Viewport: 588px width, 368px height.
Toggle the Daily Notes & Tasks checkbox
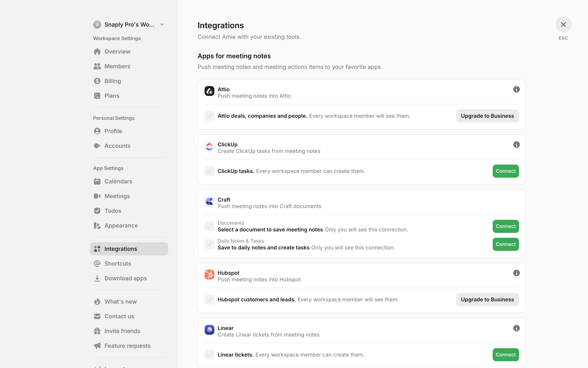click(x=209, y=244)
